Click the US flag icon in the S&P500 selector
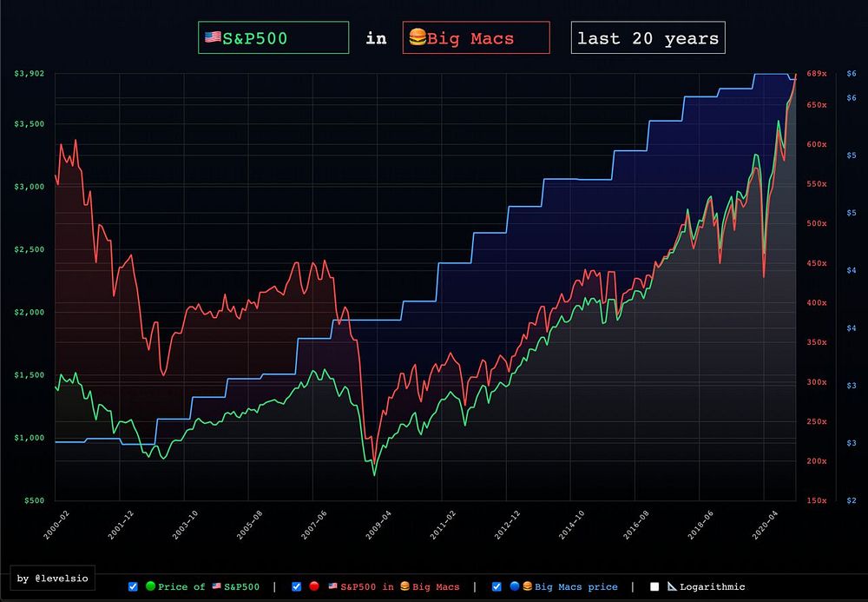 [x=213, y=37]
